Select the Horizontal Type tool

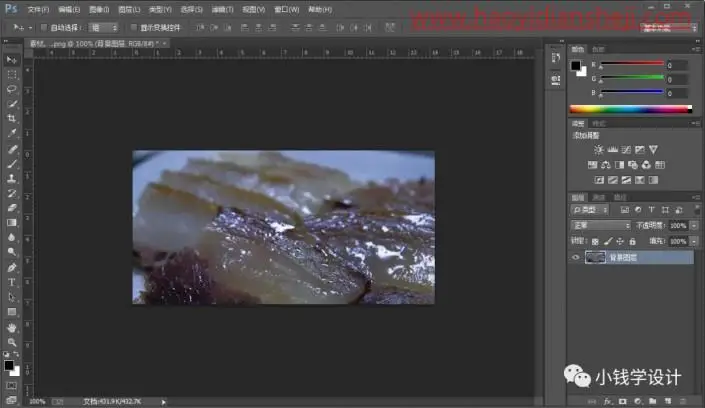pos(12,282)
